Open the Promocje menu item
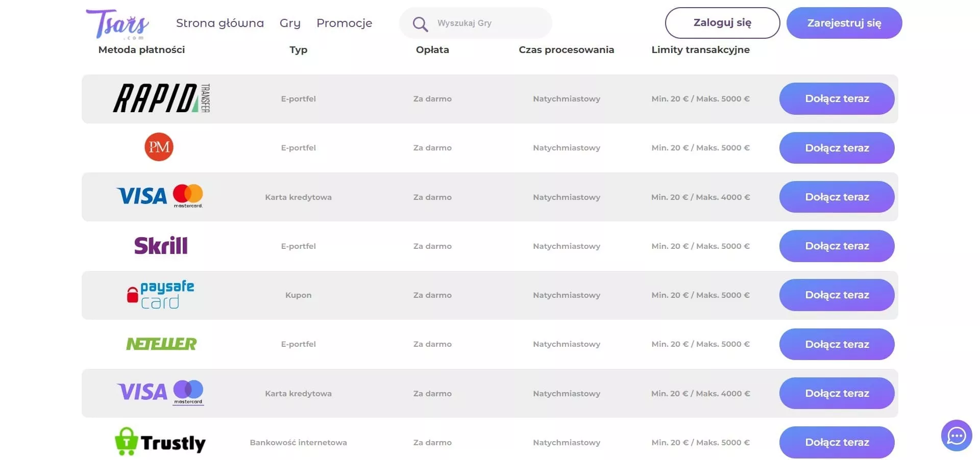This screenshot has height=460, width=980. (x=345, y=23)
